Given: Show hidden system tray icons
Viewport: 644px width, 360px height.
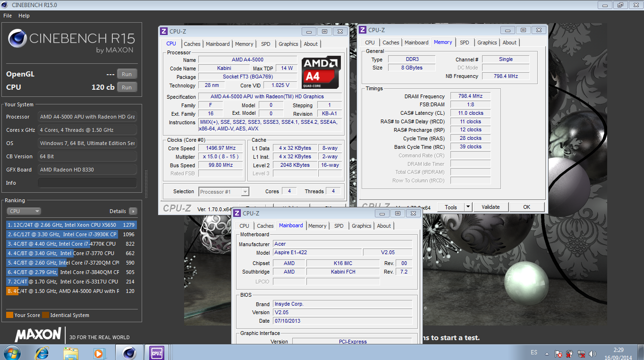Looking at the screenshot, I should 548,353.
